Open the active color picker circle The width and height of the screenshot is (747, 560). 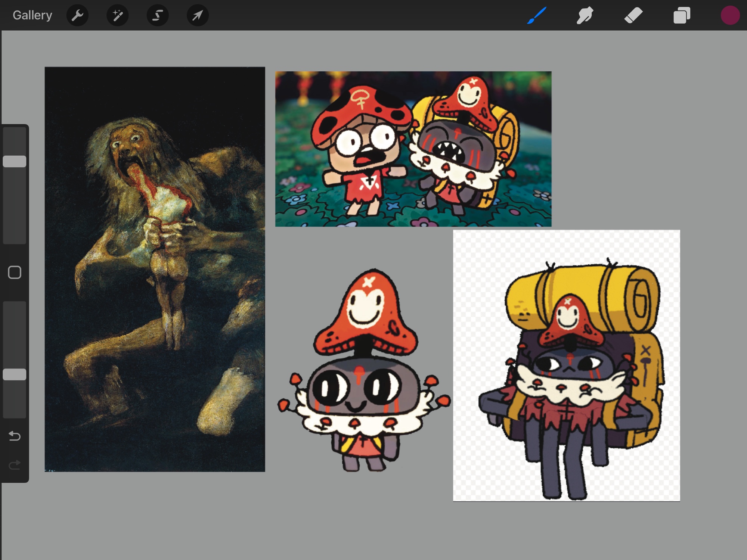pos(730,15)
